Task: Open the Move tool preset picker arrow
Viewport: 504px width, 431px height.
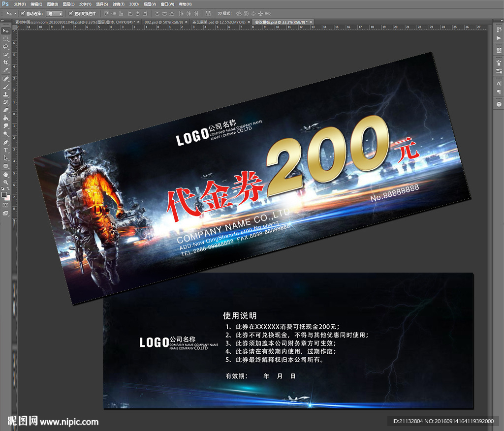Action: pyautogui.click(x=15, y=14)
